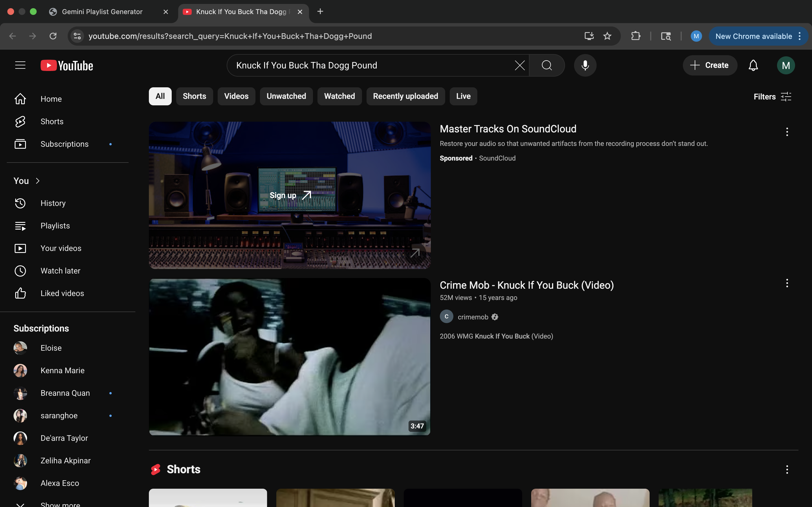The height and width of the screenshot is (507, 812).
Task: Open the crimemob channel link
Action: [x=473, y=317]
